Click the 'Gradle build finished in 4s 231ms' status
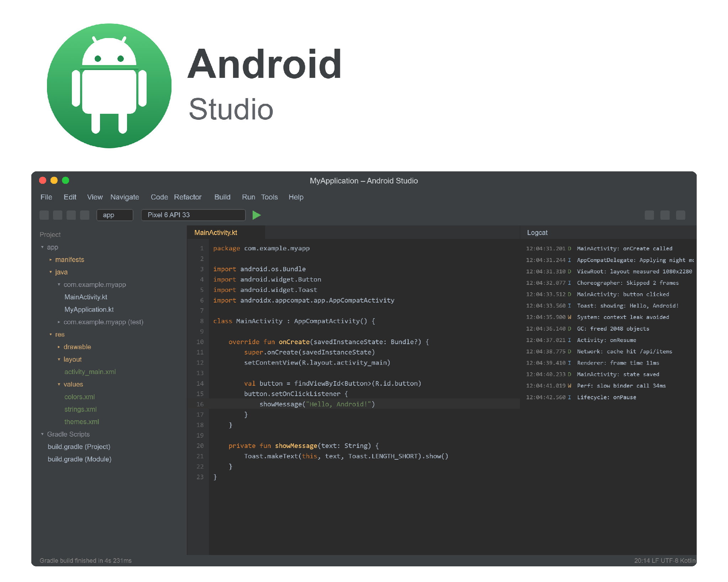The image size is (728, 582). point(86,561)
